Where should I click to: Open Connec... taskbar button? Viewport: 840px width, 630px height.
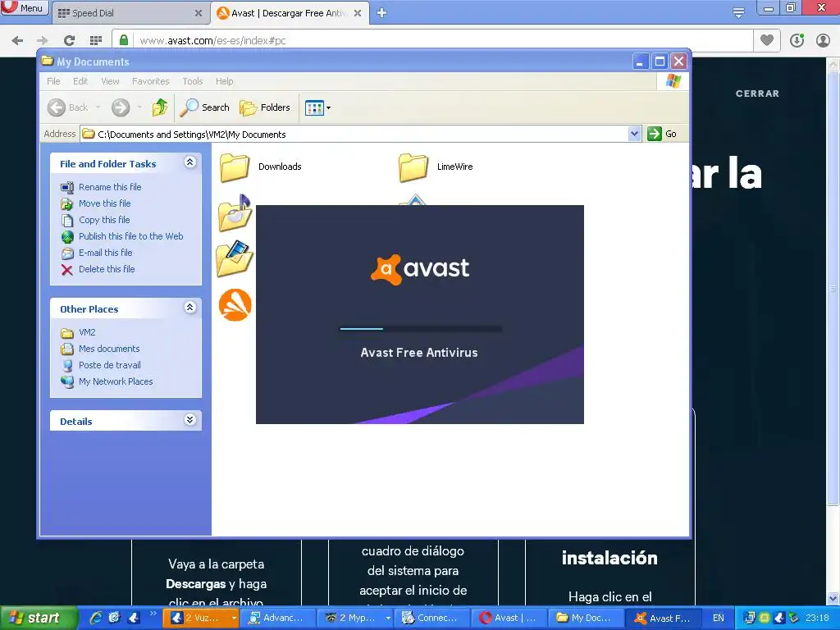click(x=432, y=618)
